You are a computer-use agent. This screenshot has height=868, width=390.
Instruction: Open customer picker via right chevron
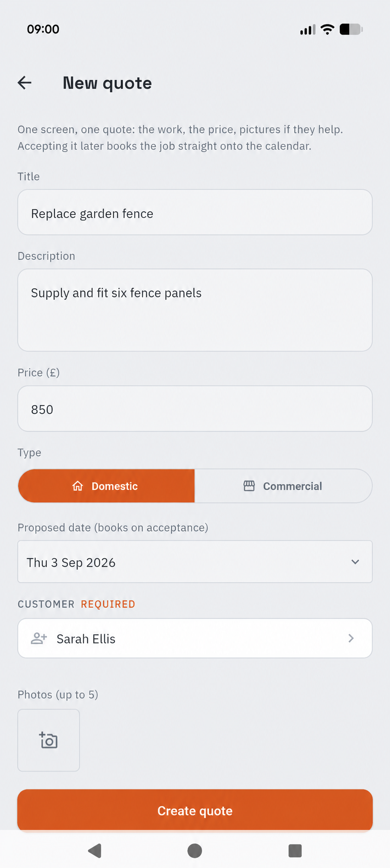[351, 638]
